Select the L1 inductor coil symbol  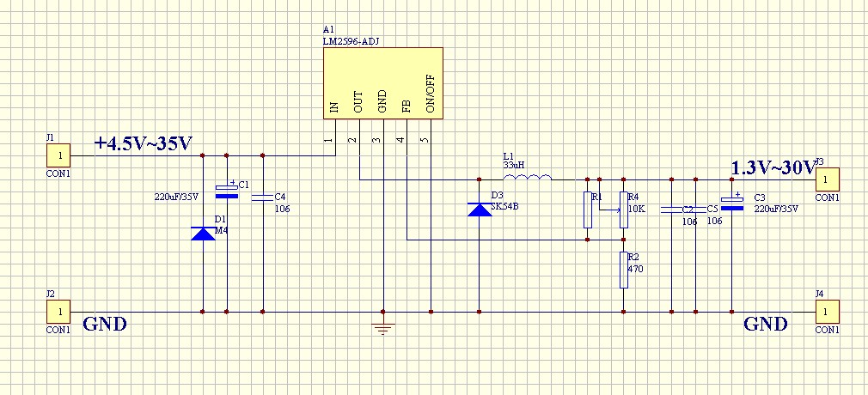point(527,177)
